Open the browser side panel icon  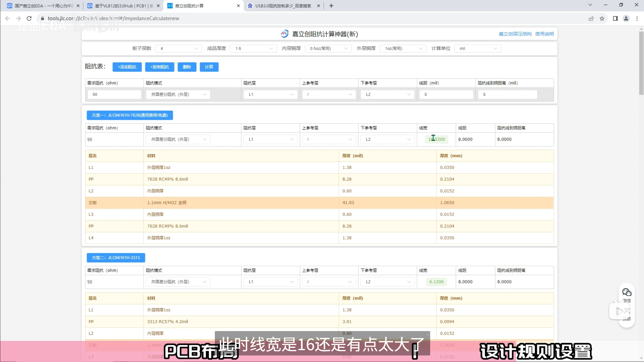(615, 18)
